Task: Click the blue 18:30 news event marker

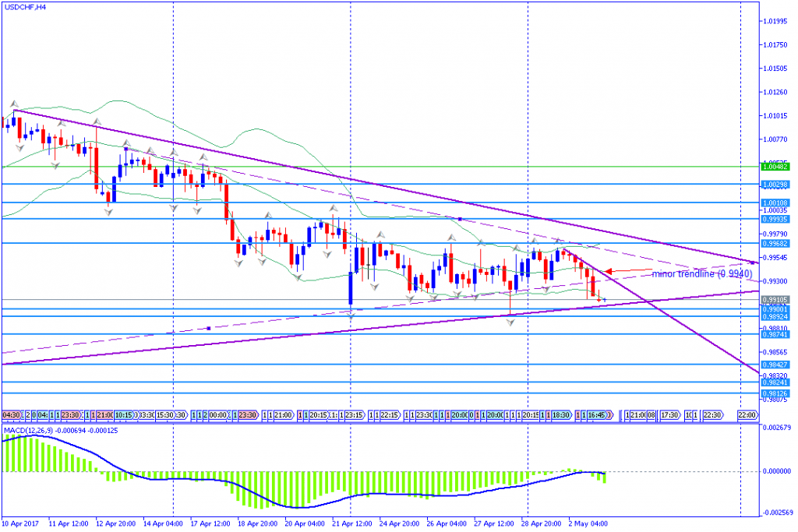Action: [561, 415]
